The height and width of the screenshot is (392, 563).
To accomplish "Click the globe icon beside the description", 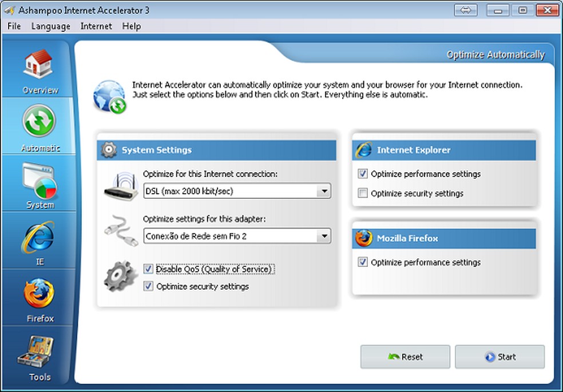I will [109, 96].
